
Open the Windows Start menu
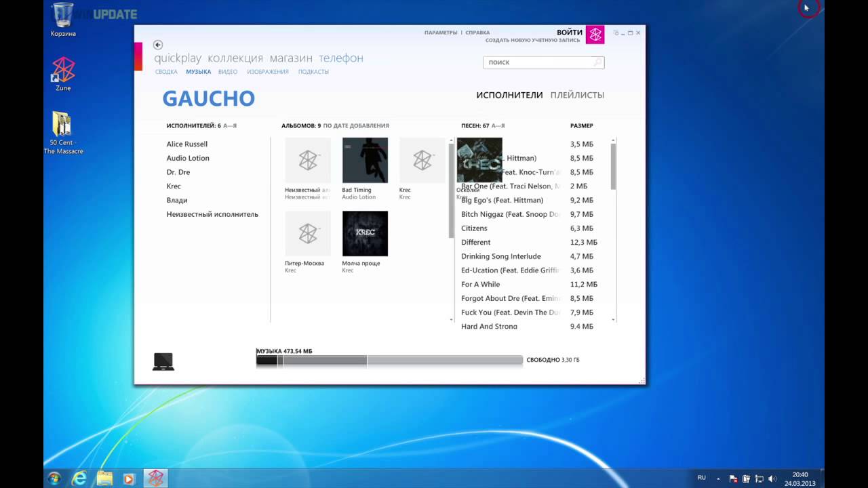click(x=55, y=479)
